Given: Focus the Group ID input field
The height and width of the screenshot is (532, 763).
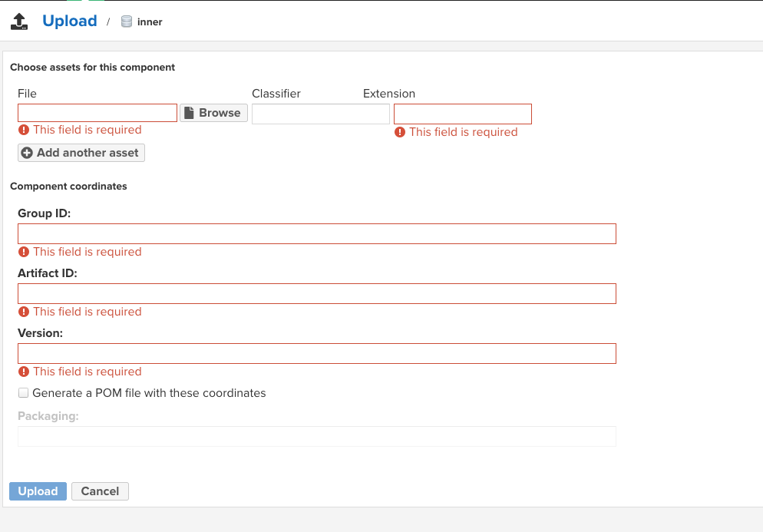Looking at the screenshot, I should click(x=316, y=234).
